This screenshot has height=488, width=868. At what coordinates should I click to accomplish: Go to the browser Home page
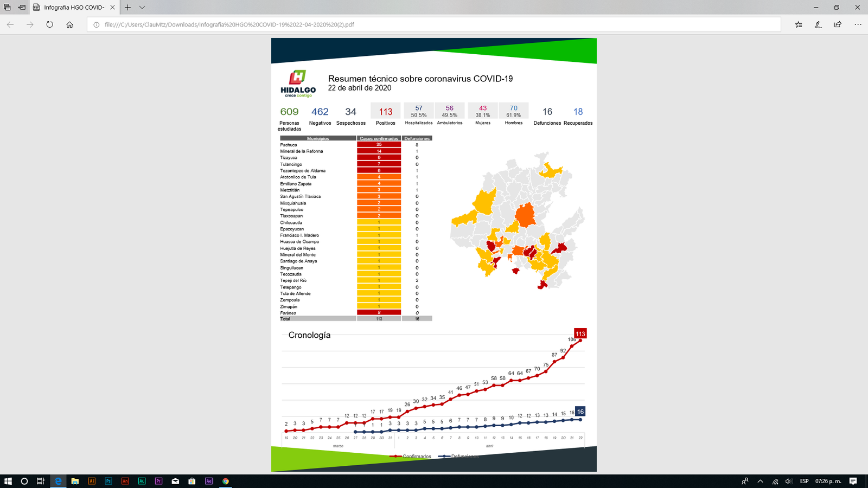coord(69,24)
